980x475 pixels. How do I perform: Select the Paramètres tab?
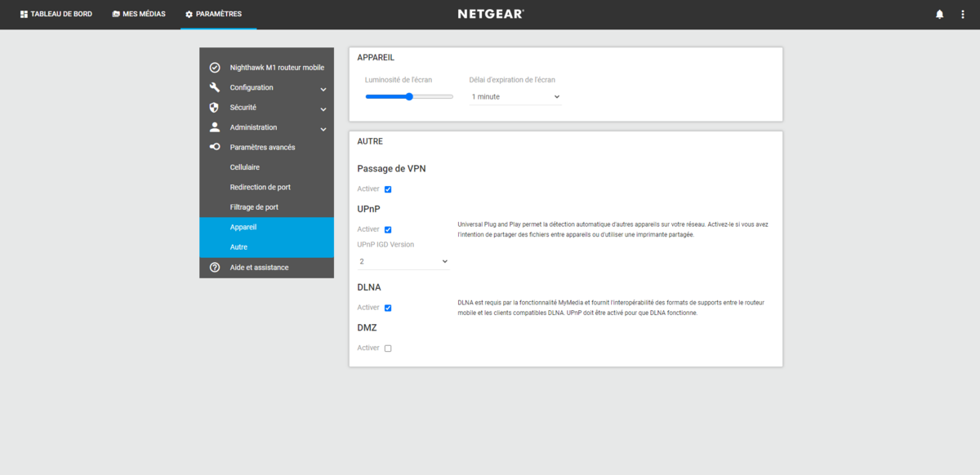[218, 14]
